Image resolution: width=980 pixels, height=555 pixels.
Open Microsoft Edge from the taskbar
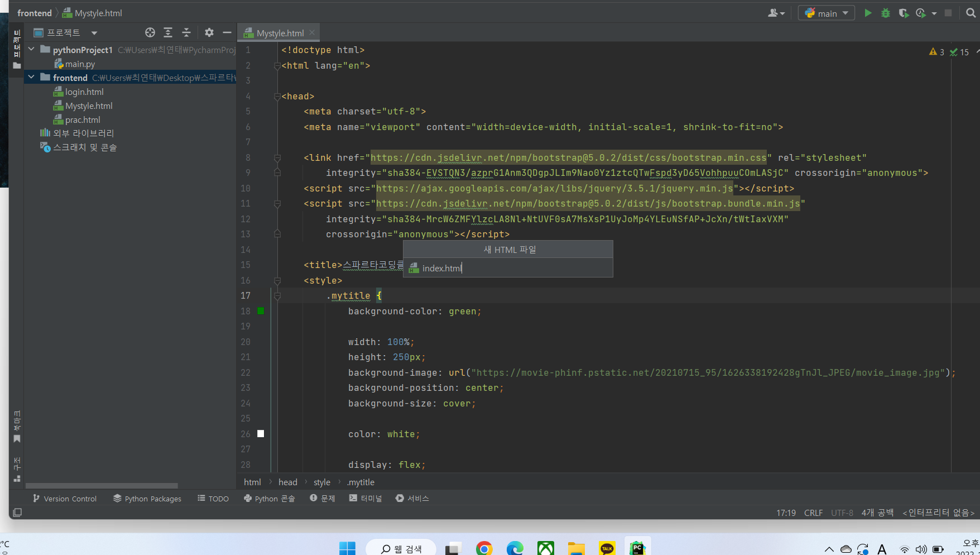[x=515, y=548]
